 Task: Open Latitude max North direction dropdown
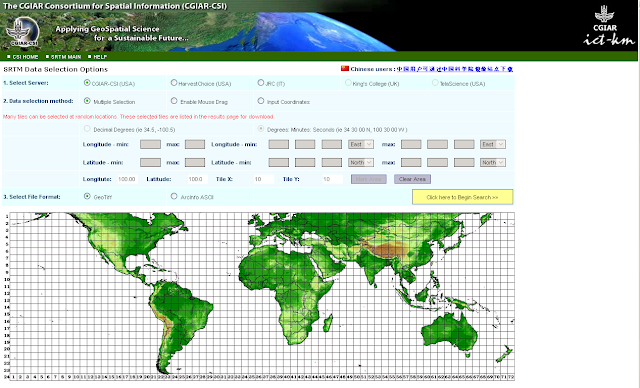493,162
